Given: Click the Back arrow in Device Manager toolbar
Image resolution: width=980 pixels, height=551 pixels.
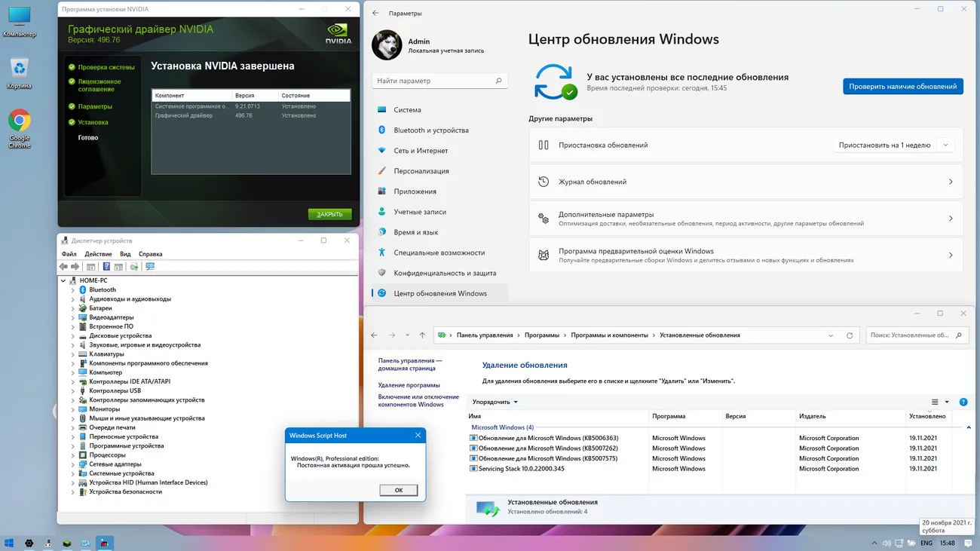Looking at the screenshot, I should point(63,267).
